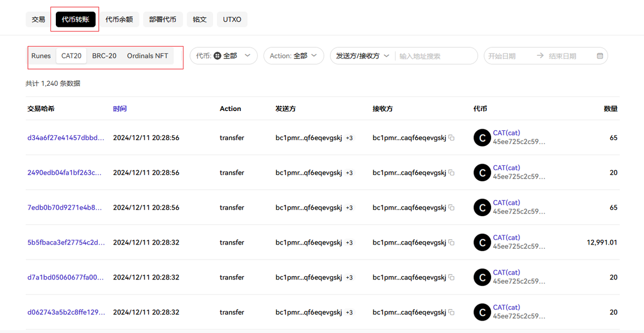Click the quantity 12,991.01
Viewport: 644px width, 333px height.
click(602, 242)
